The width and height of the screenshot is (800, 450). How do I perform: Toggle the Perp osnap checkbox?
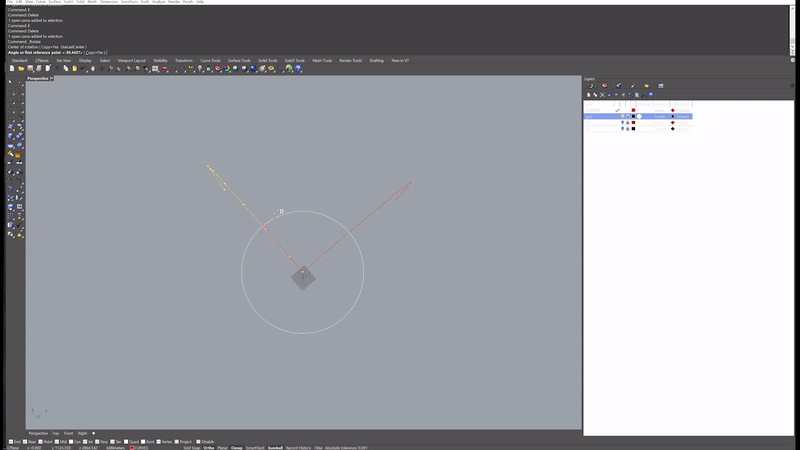97,442
